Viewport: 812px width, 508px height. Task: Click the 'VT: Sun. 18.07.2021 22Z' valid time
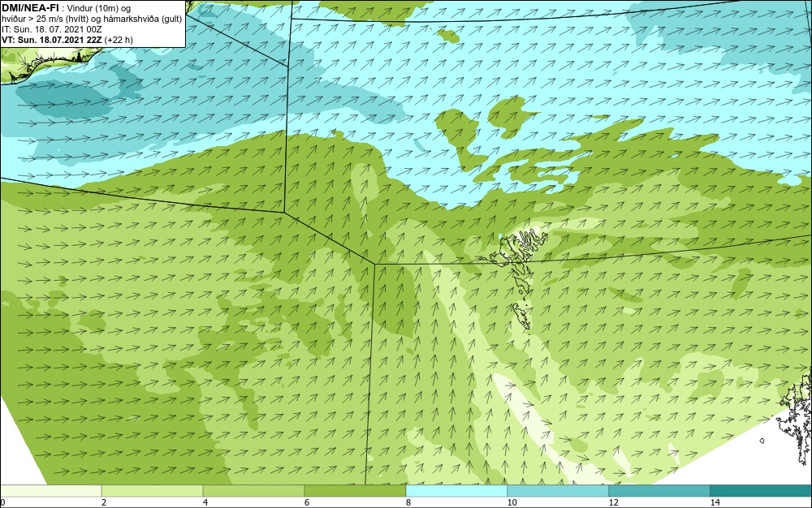coord(52,40)
